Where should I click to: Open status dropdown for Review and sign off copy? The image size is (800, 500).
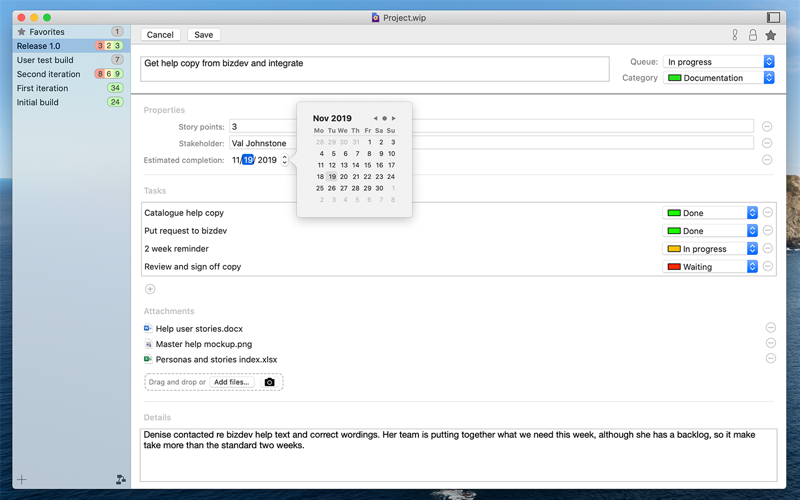[x=710, y=266]
